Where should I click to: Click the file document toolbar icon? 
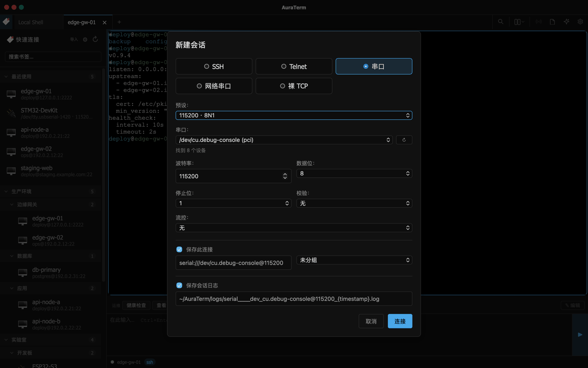[552, 22]
